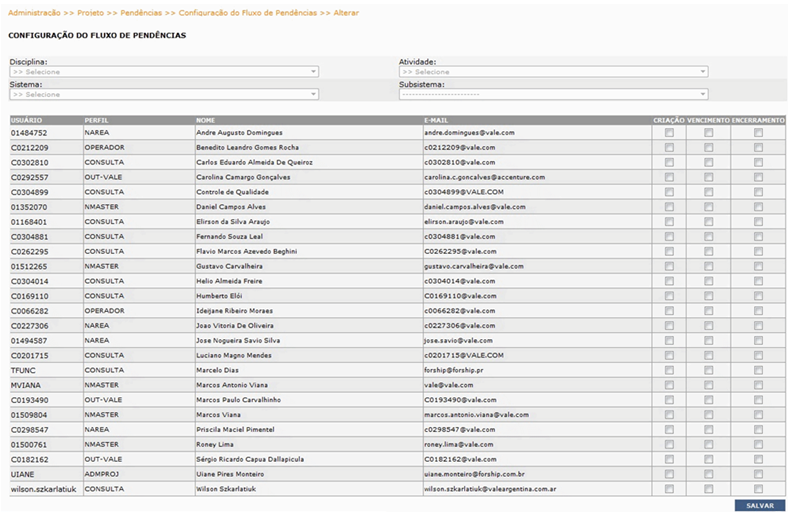792x515 pixels.
Task: Open the Subsistema dropdown
Action: 553,94
